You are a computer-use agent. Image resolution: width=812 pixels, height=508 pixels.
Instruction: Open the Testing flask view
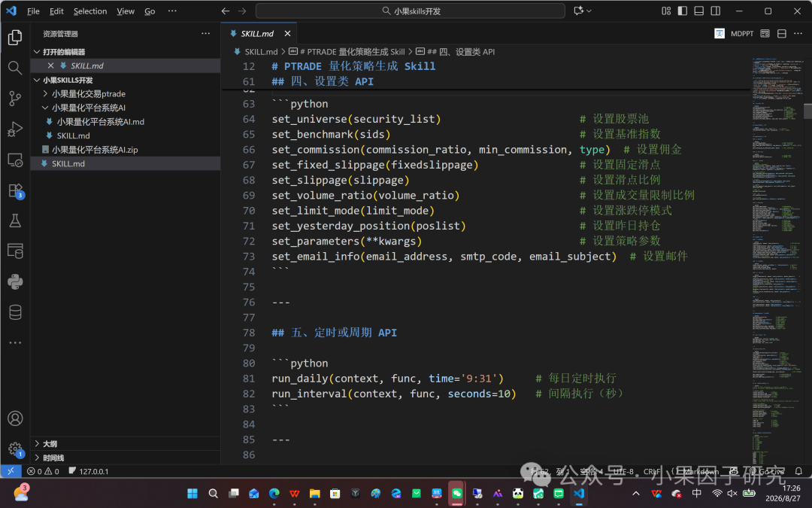(15, 221)
